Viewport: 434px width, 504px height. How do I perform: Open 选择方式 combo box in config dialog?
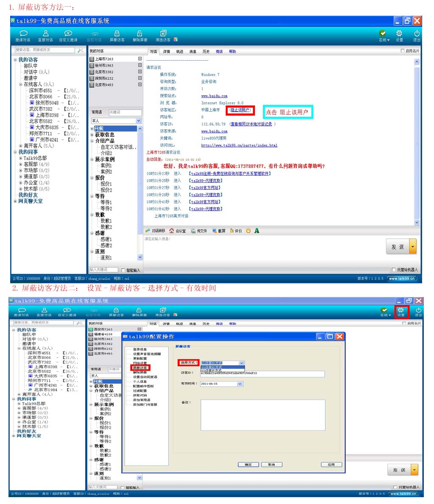point(242,363)
